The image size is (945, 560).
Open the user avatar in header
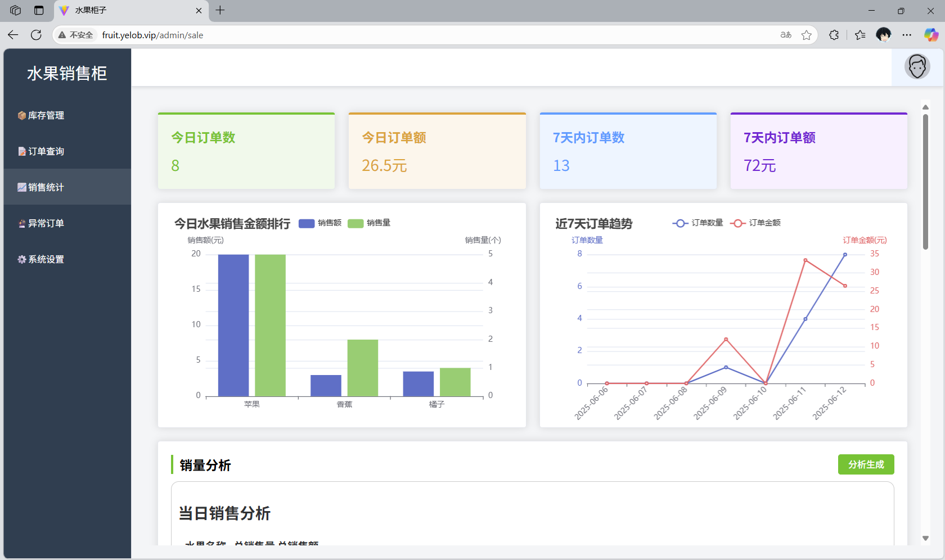[917, 67]
